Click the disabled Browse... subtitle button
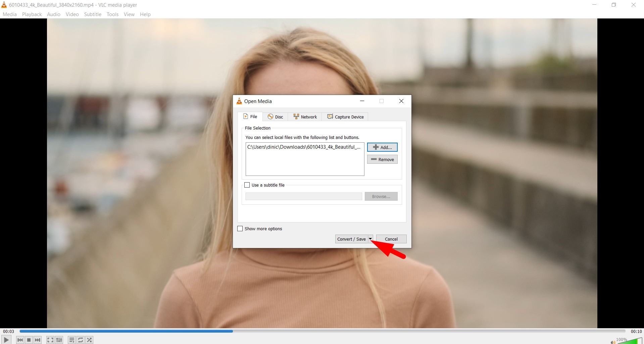Screen dimensions: 644x344 [x=381, y=196]
